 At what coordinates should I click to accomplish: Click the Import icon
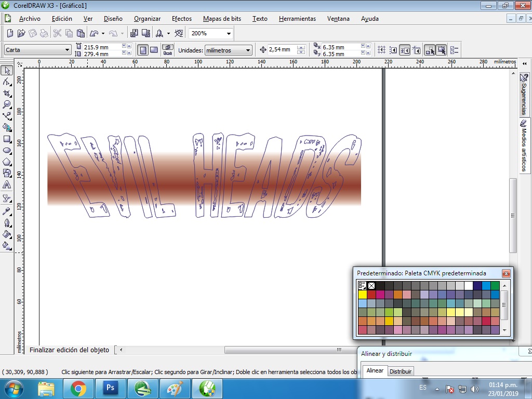tap(134, 33)
